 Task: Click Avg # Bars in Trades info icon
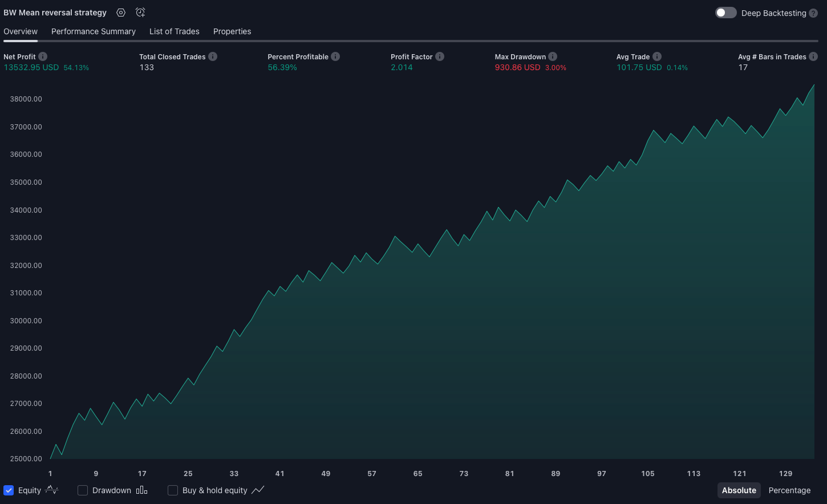pos(813,56)
